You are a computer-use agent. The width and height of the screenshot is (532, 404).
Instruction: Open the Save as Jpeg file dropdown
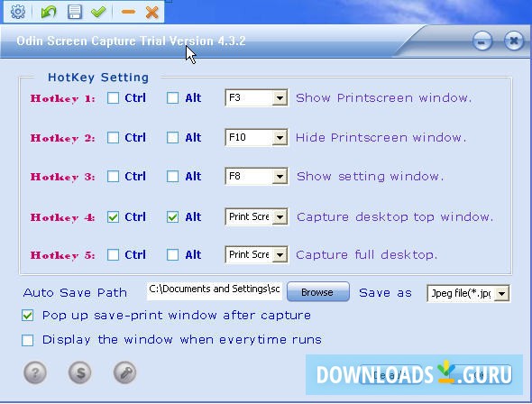point(502,293)
